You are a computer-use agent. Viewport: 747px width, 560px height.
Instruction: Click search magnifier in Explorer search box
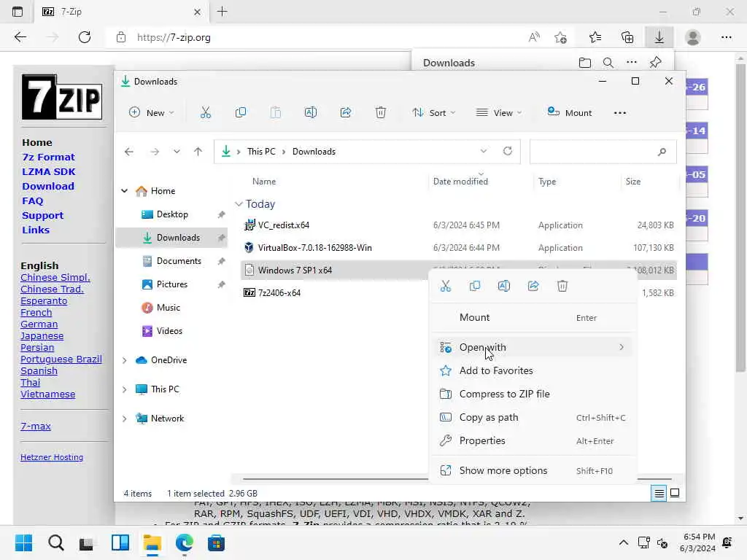point(662,152)
